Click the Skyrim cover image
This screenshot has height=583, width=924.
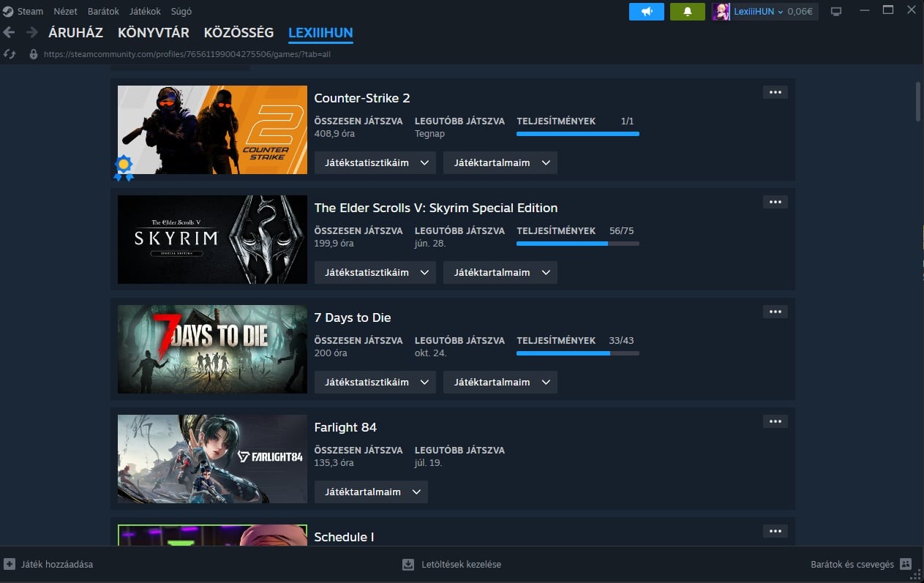pos(212,239)
